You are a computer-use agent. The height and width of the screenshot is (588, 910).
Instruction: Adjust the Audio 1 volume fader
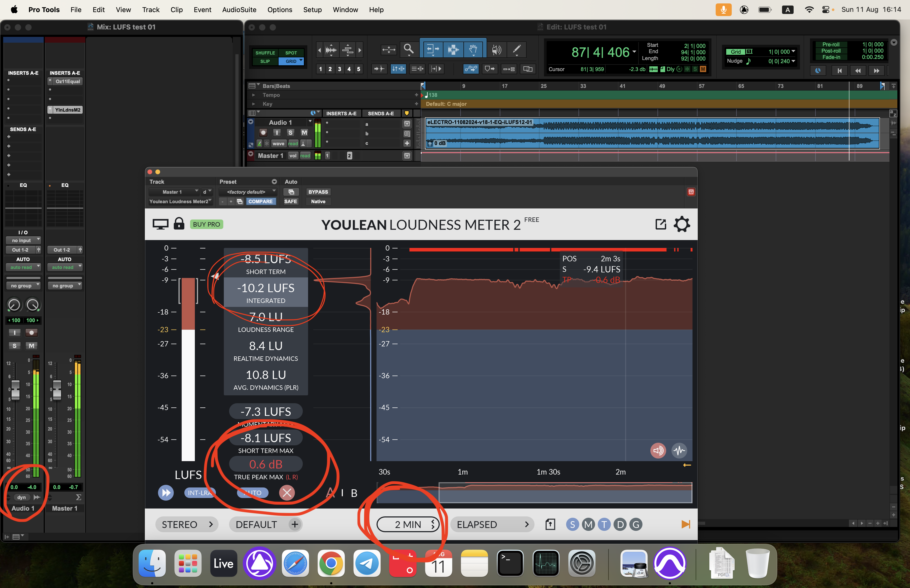tap(15, 390)
